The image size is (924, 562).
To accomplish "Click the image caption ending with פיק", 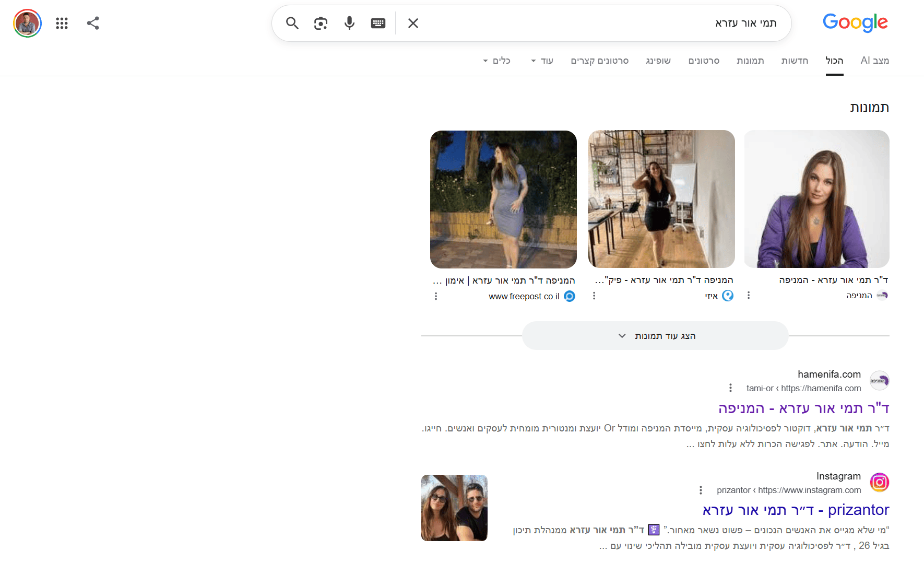I will (664, 280).
